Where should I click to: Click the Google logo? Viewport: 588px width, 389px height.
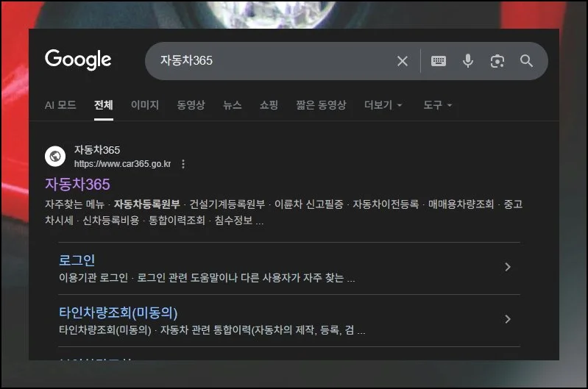78,60
